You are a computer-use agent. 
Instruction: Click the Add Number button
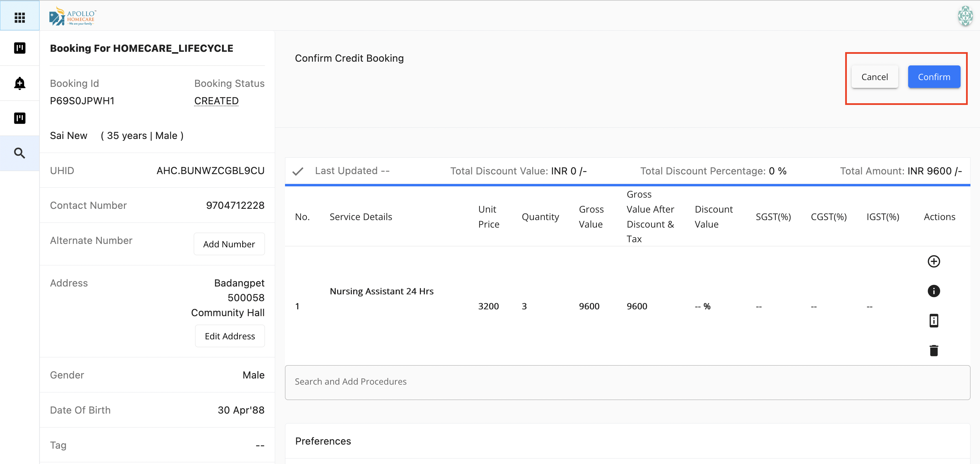[228, 244]
